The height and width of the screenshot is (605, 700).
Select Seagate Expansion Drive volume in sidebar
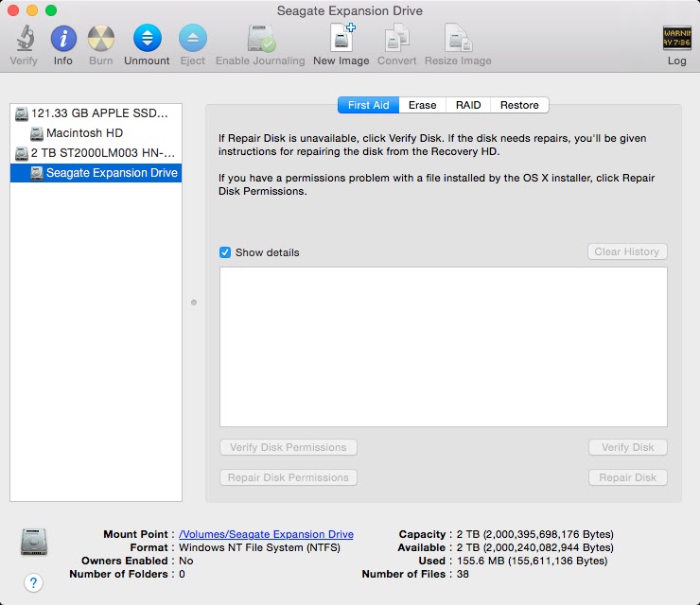96,173
